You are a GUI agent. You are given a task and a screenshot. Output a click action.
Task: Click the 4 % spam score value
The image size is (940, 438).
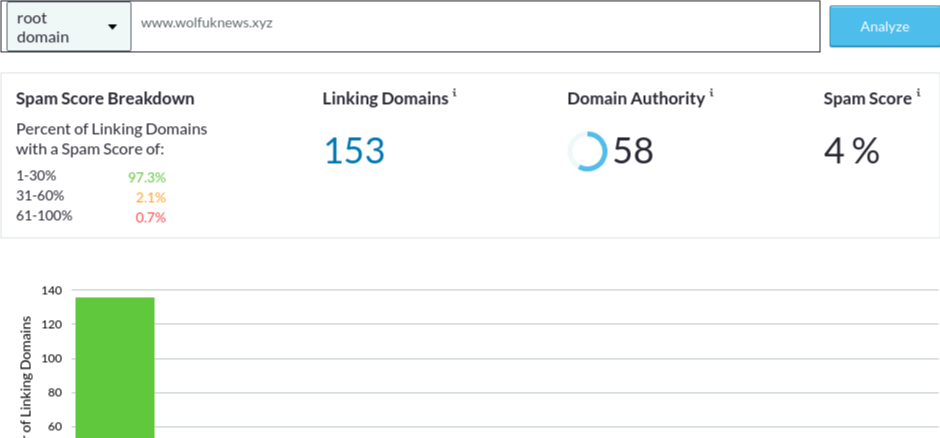point(851,151)
